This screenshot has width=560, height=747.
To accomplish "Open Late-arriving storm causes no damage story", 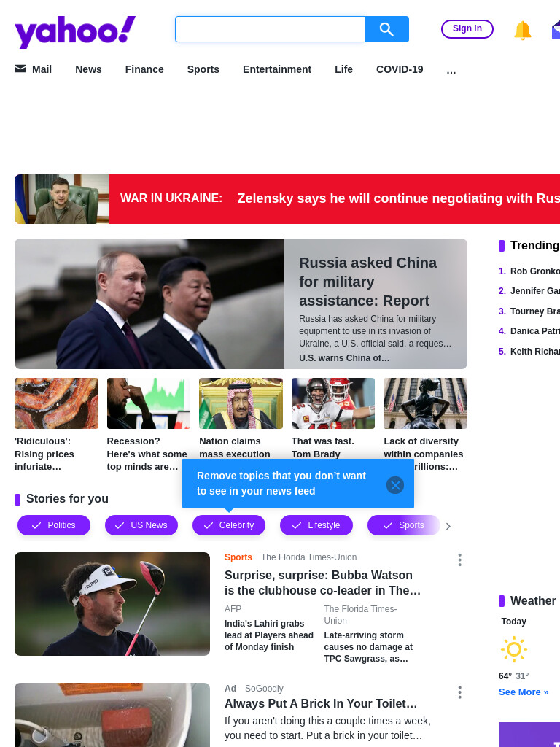I will pyautogui.click(x=368, y=647).
